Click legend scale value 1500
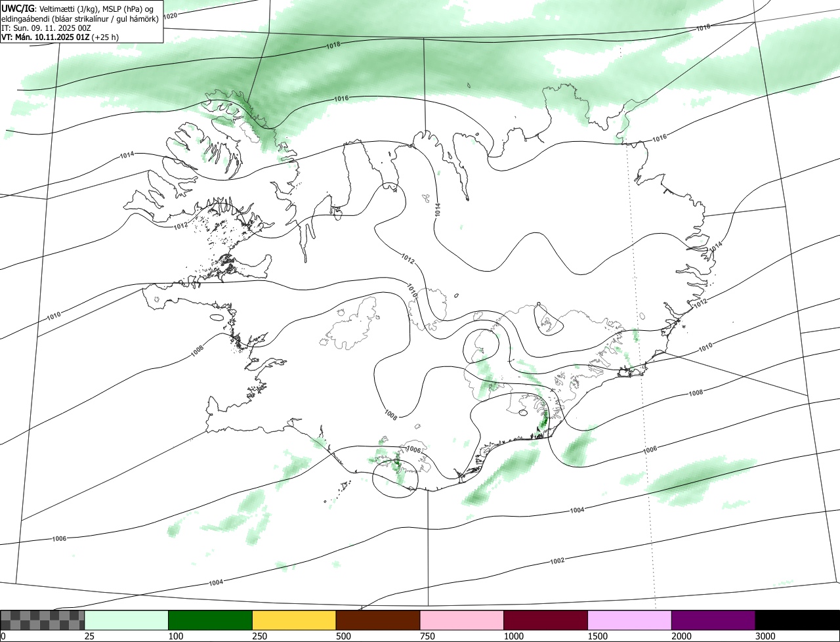The height and width of the screenshot is (642, 840). pyautogui.click(x=598, y=636)
